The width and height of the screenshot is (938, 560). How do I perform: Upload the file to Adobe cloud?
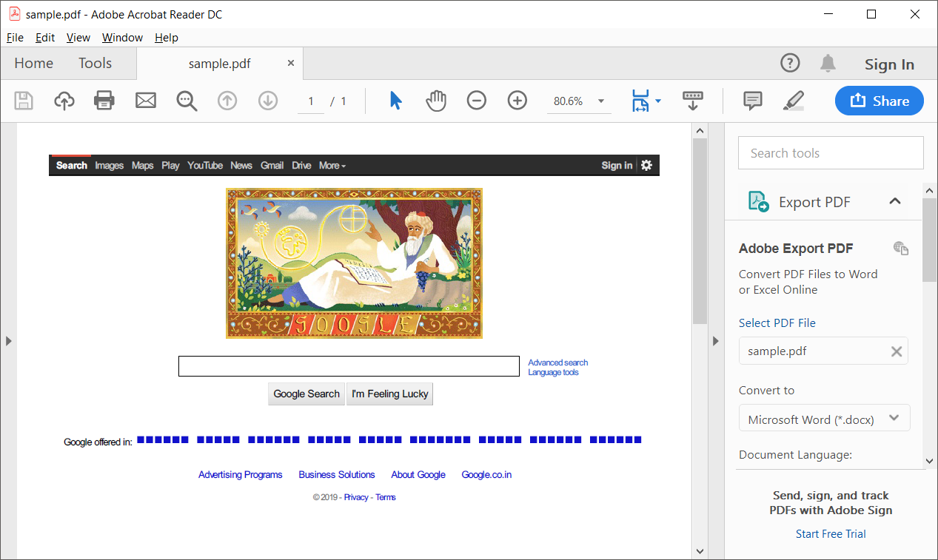pyautogui.click(x=64, y=101)
